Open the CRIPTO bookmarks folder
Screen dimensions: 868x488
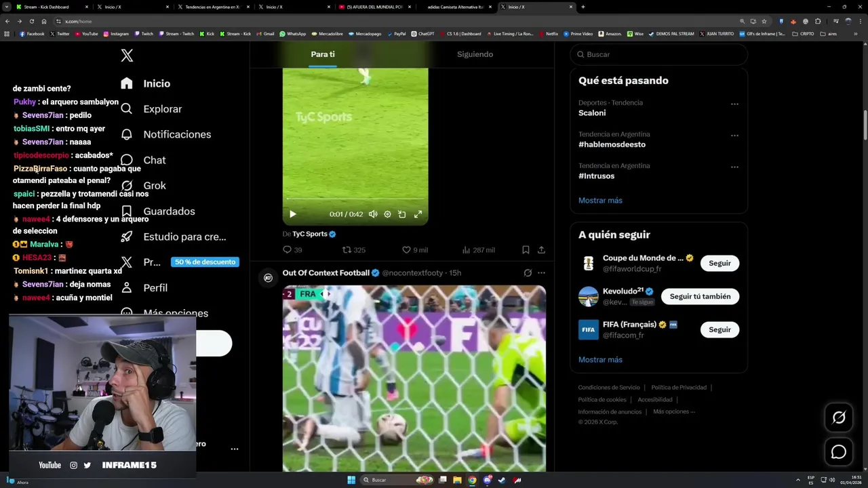pyautogui.click(x=803, y=34)
